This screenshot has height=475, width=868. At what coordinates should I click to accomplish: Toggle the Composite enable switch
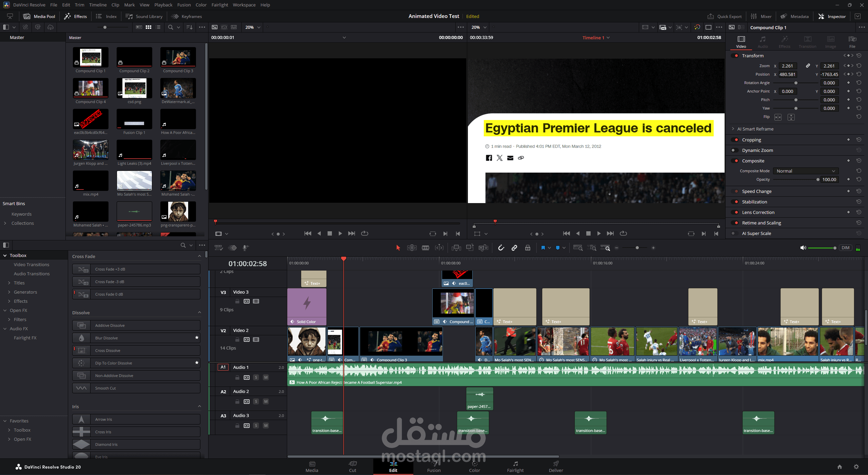pos(735,161)
